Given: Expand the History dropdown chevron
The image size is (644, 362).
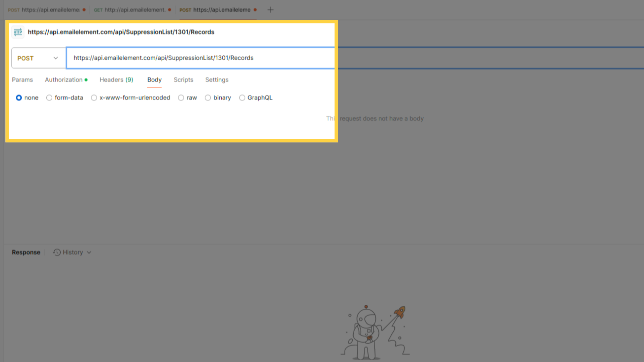Looking at the screenshot, I should click(89, 252).
